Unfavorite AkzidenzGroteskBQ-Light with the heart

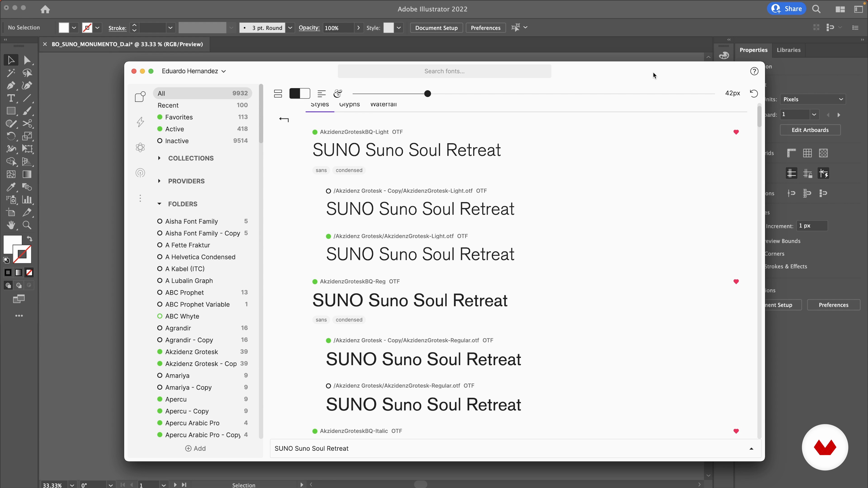(x=736, y=132)
